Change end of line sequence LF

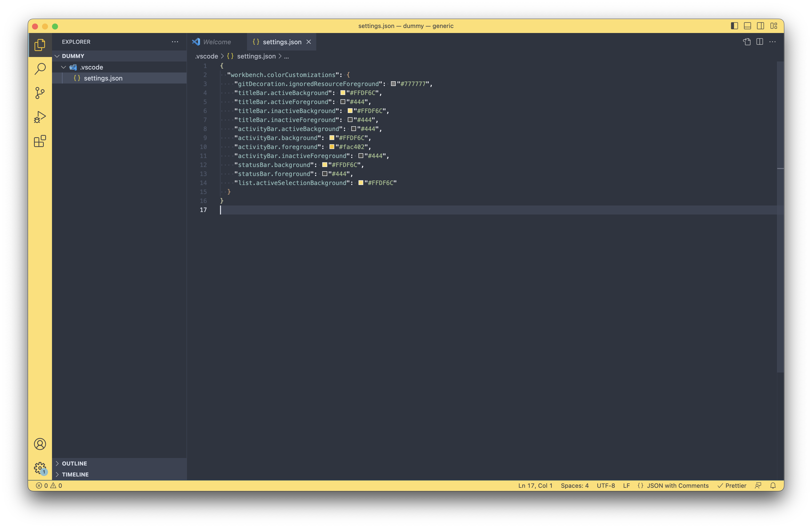pos(626,485)
